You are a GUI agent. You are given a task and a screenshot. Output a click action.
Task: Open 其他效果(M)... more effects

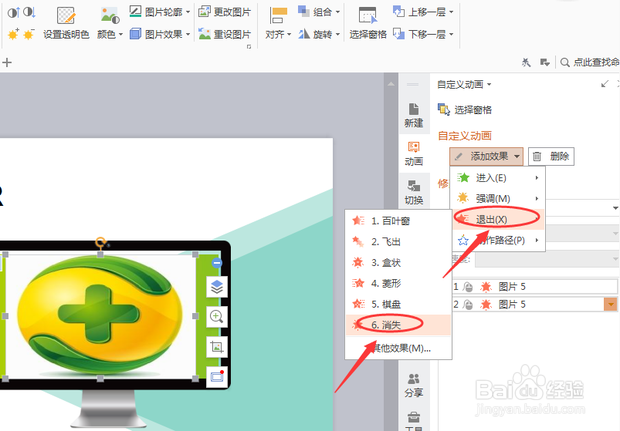coord(398,348)
